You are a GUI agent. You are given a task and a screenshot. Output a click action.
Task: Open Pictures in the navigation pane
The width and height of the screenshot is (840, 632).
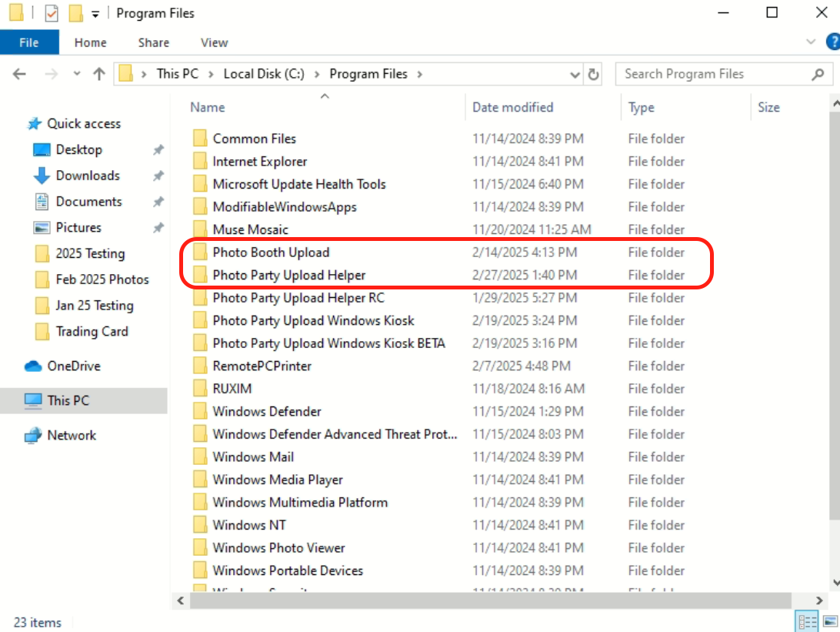(78, 228)
